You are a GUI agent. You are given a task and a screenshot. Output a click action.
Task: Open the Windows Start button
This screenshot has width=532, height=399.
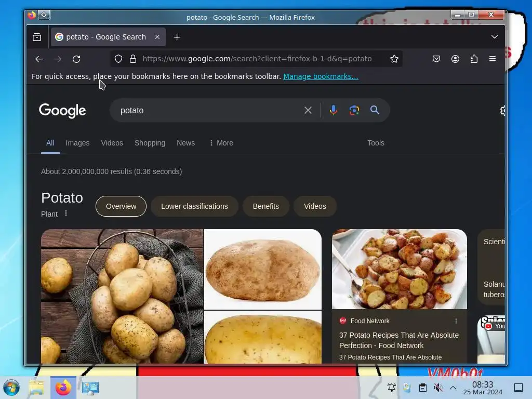coord(11,388)
